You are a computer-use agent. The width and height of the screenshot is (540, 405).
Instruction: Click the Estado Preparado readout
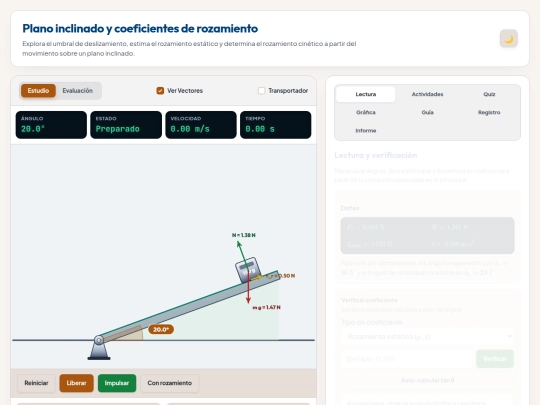[126, 125]
